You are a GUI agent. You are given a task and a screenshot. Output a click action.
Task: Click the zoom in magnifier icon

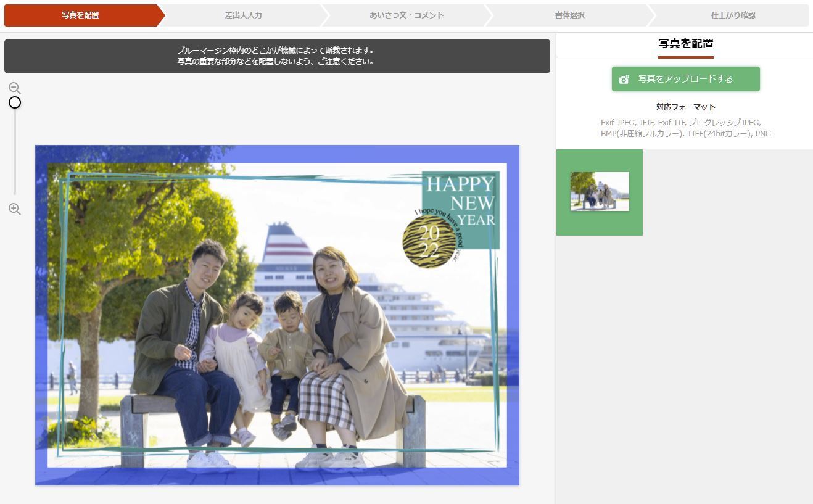[15, 209]
